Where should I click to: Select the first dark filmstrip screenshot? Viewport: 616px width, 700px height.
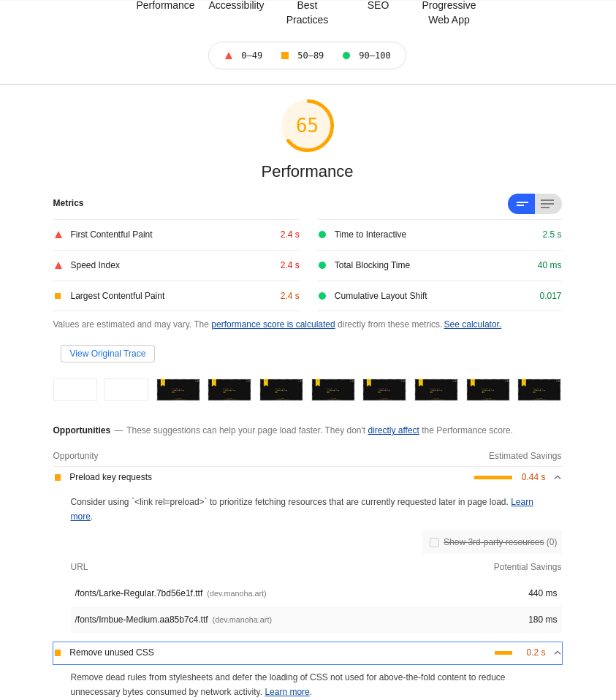178,389
